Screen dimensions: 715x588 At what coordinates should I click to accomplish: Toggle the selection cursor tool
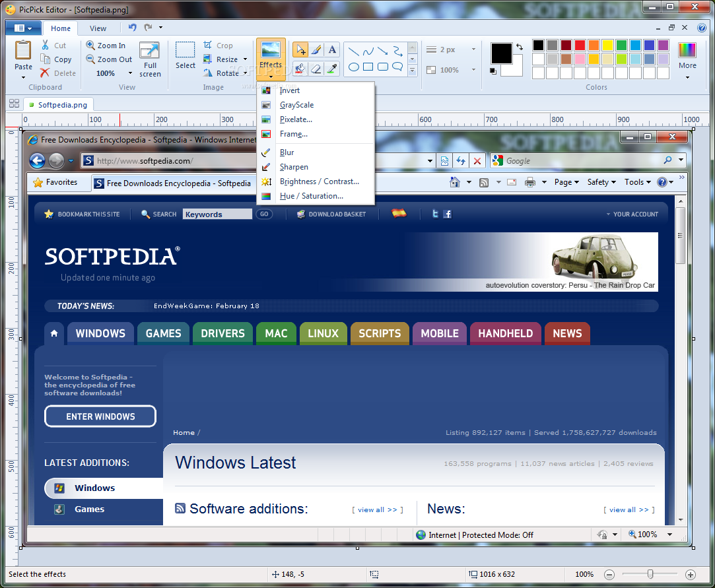[300, 50]
